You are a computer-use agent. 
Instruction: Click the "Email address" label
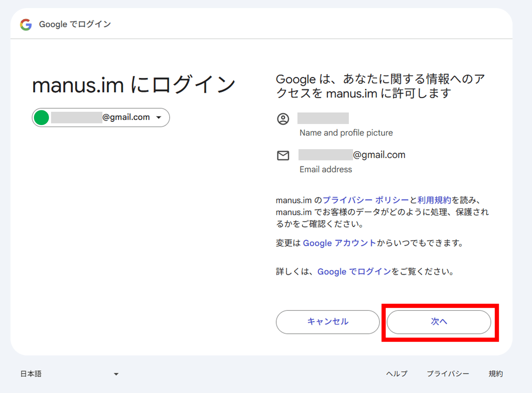coord(326,169)
